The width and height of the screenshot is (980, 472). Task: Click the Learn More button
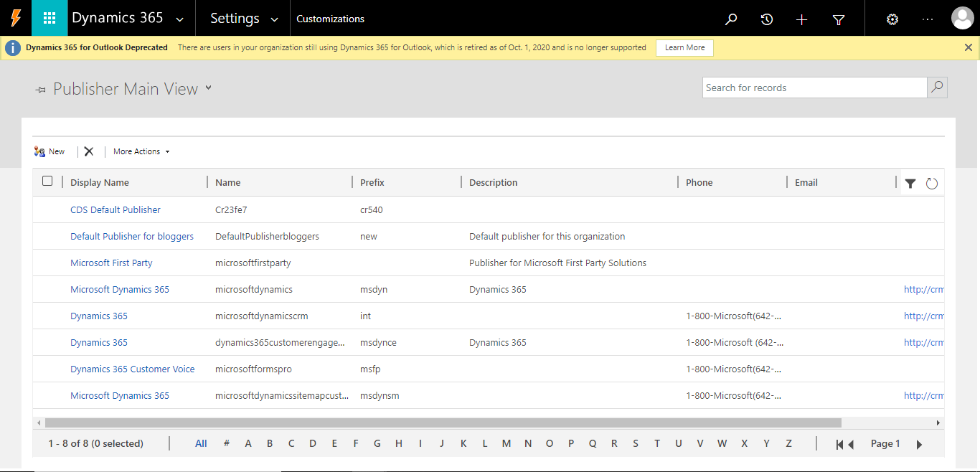click(x=684, y=47)
